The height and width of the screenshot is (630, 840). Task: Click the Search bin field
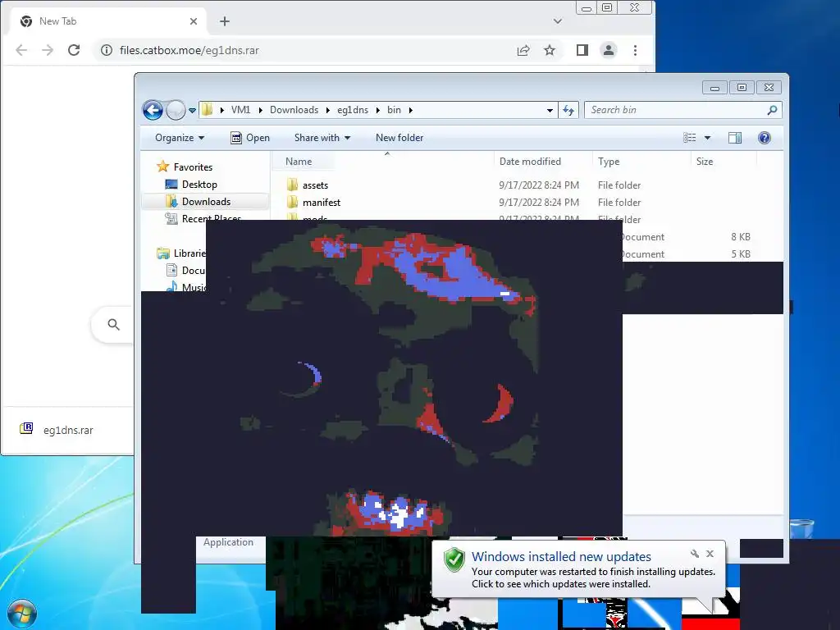coord(683,110)
